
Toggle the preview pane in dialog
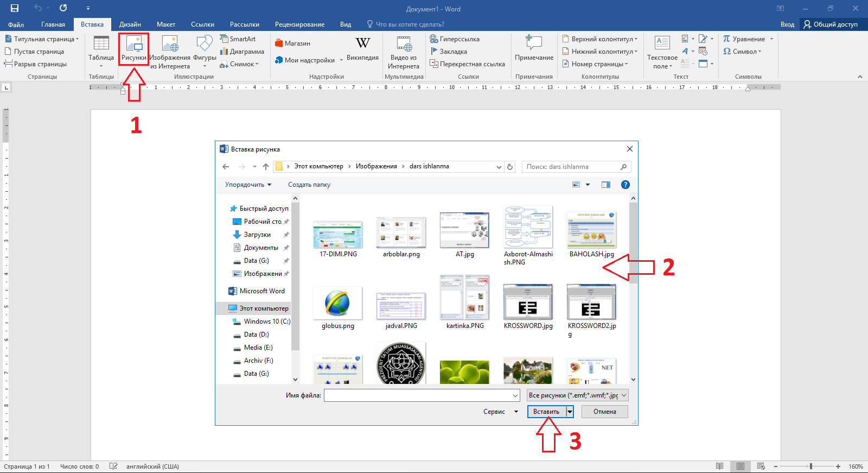606,185
